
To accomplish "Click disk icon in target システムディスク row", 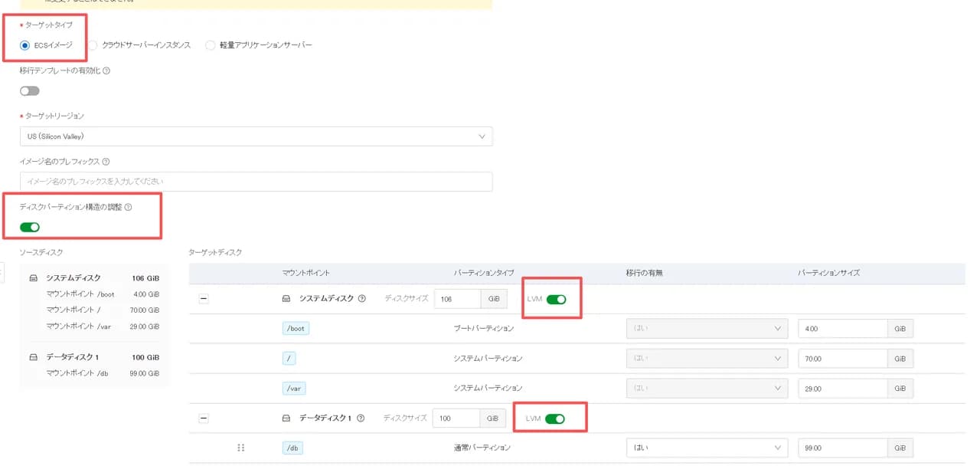I will (x=286, y=299).
